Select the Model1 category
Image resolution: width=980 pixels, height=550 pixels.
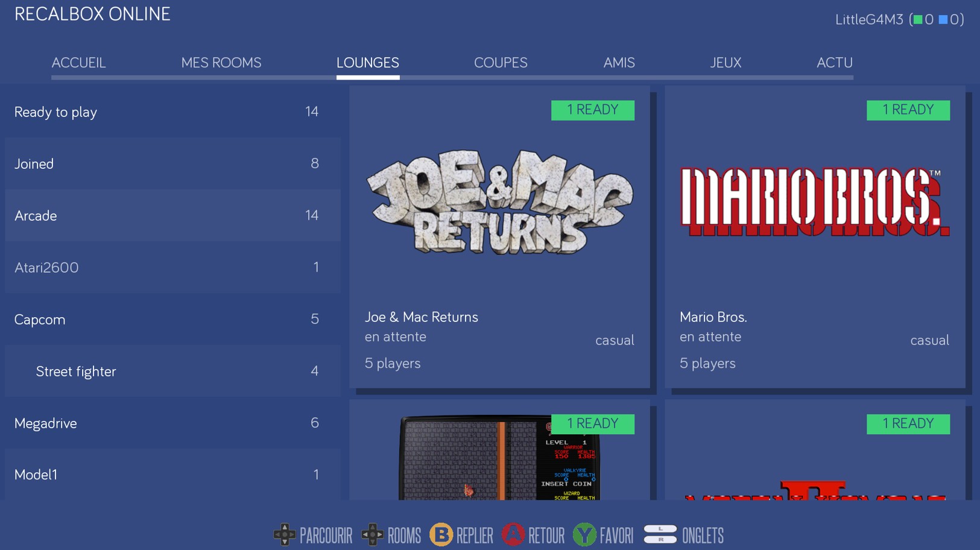(172, 475)
